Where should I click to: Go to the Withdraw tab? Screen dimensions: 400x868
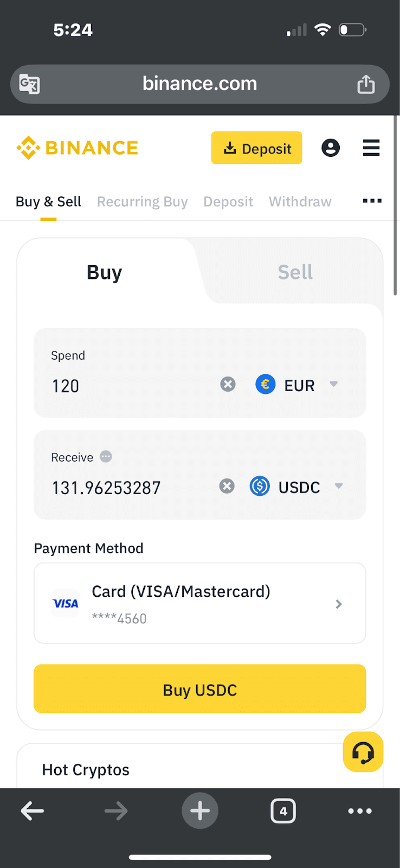[300, 202]
